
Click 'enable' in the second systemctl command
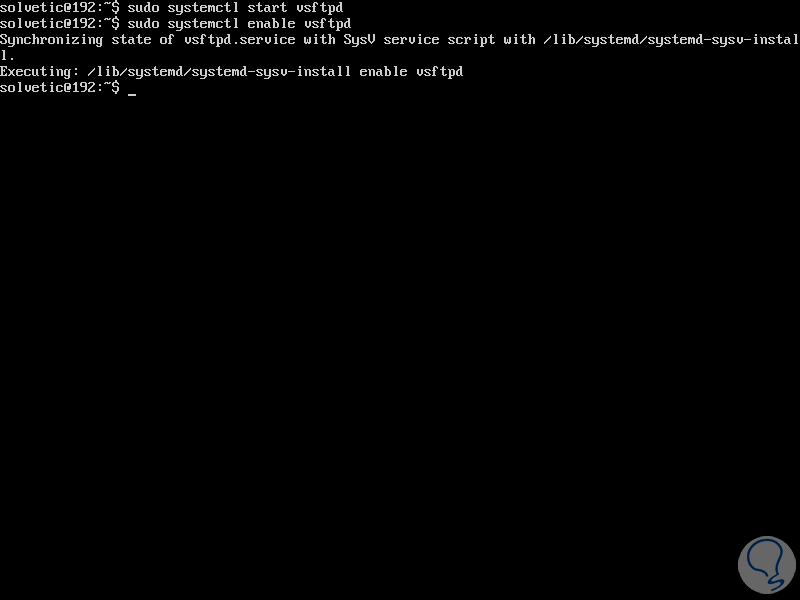(271, 23)
